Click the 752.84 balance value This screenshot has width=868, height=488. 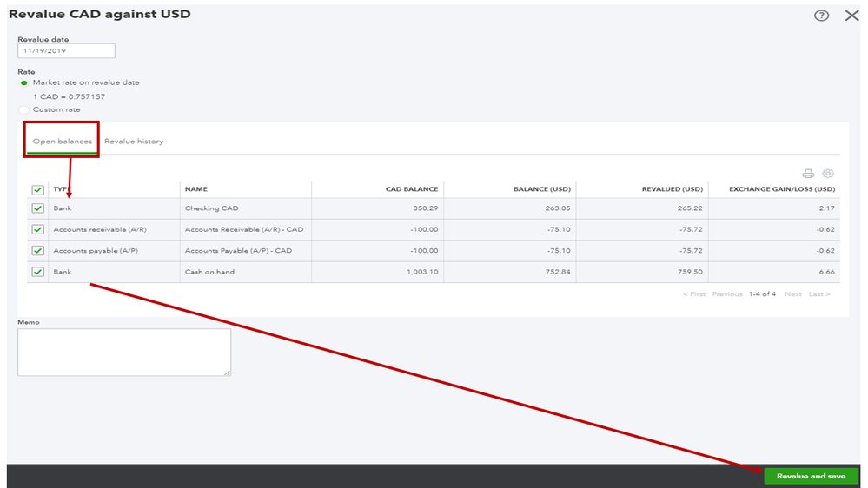point(558,272)
